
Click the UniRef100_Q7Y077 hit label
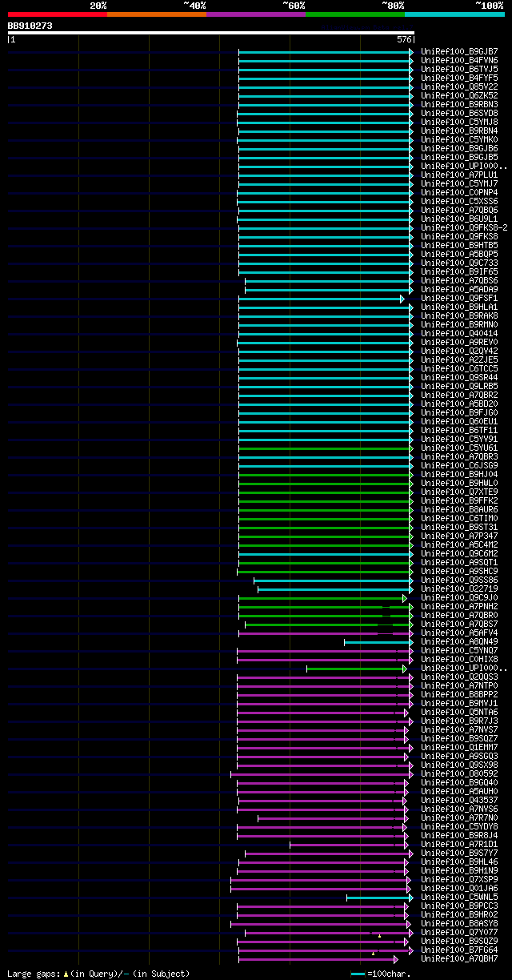pos(459,932)
